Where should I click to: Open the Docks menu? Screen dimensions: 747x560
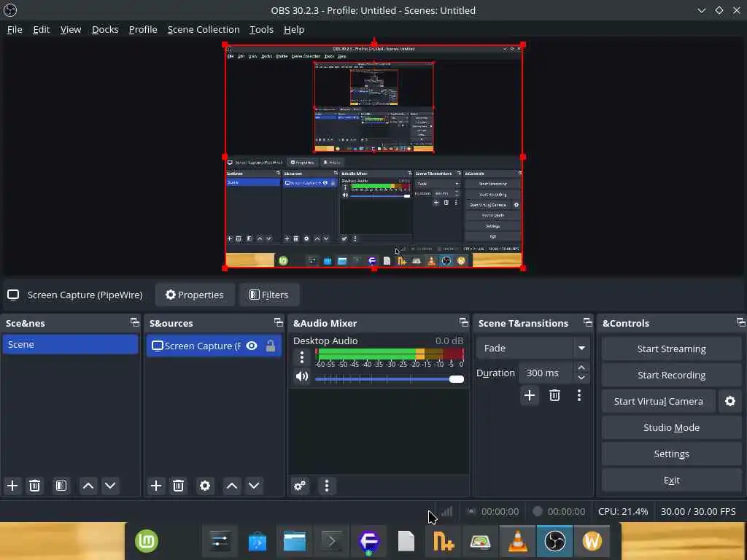105,29
